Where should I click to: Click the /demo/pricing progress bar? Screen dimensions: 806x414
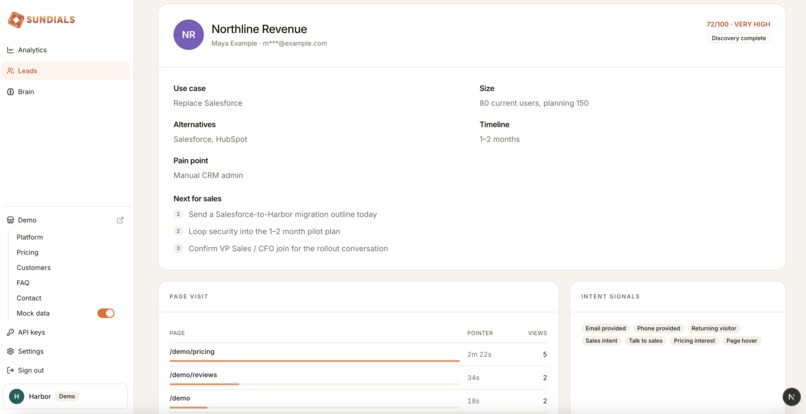point(315,361)
